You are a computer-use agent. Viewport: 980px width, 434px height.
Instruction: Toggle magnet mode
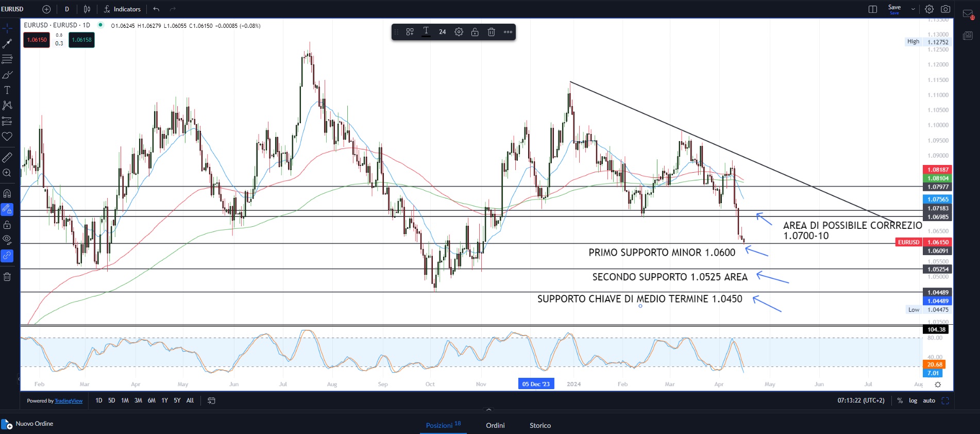click(x=7, y=194)
